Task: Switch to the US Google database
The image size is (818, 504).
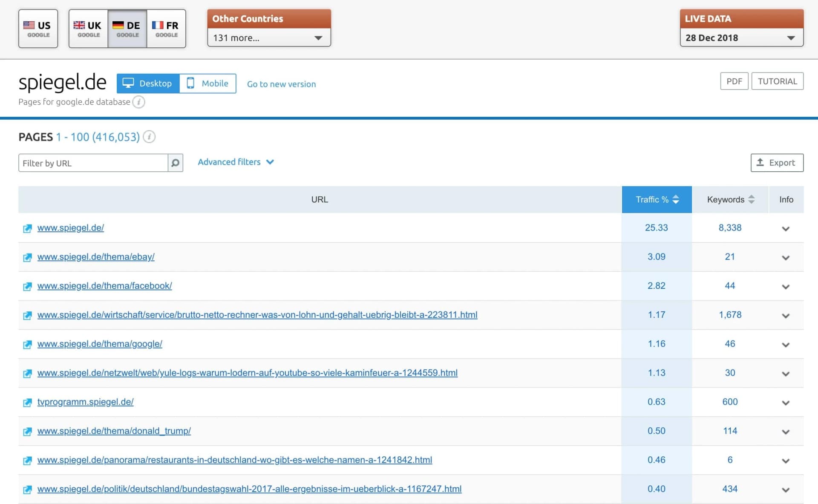Action: [x=38, y=28]
